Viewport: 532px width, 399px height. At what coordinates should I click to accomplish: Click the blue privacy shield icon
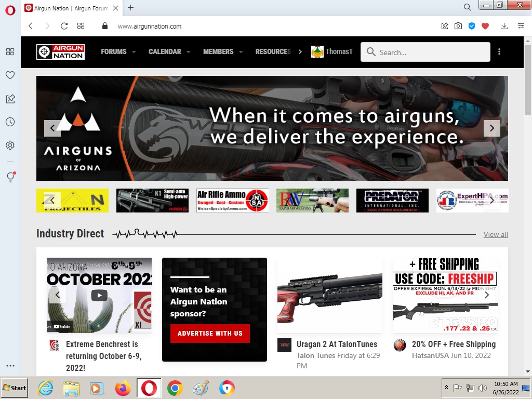coord(472,26)
